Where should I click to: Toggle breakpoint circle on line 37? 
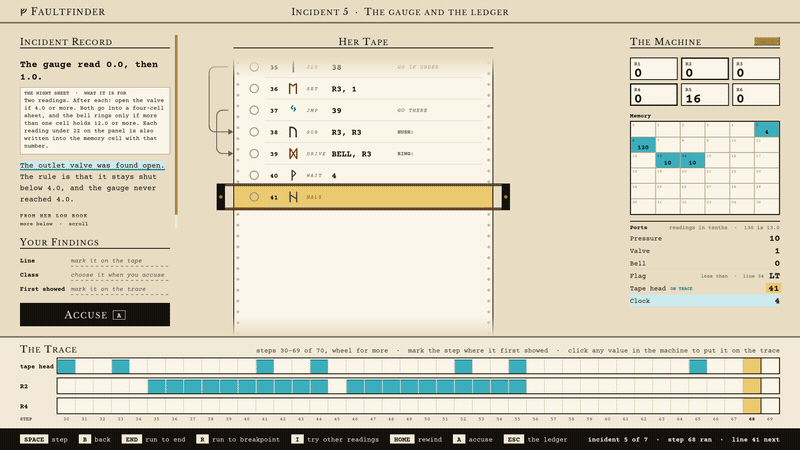[254, 110]
